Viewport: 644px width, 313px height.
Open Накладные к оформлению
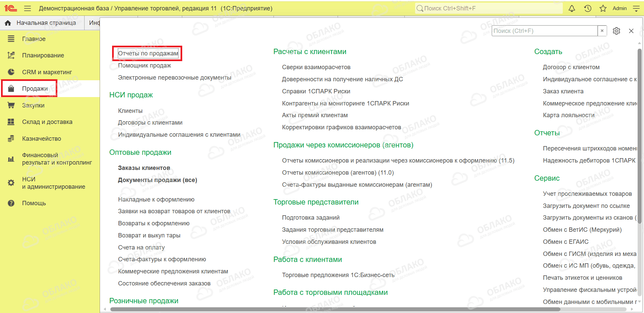click(156, 199)
